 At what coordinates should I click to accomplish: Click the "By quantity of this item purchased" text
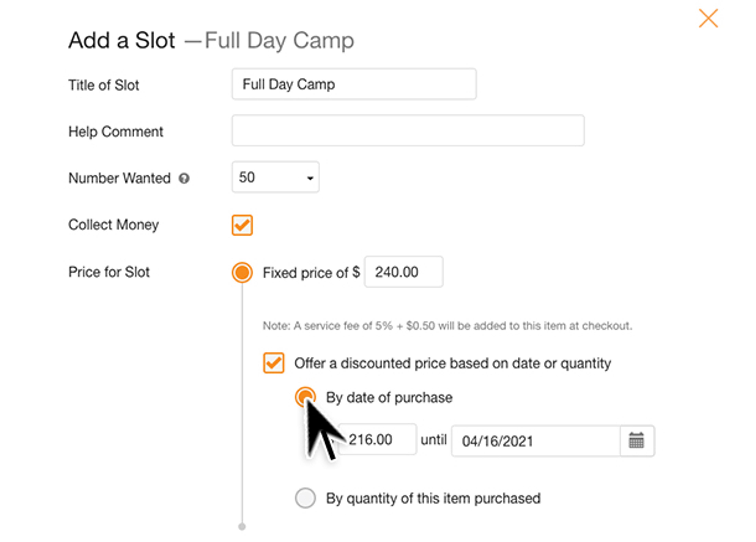(x=433, y=498)
